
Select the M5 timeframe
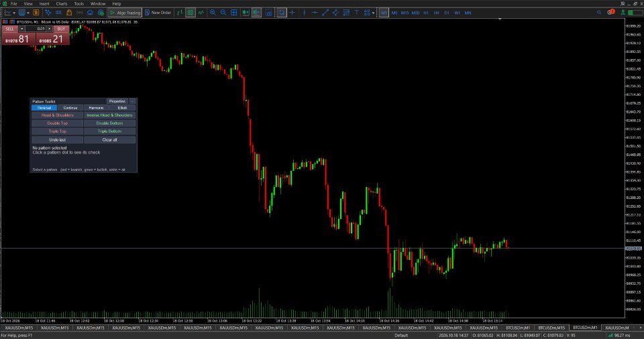(394, 13)
